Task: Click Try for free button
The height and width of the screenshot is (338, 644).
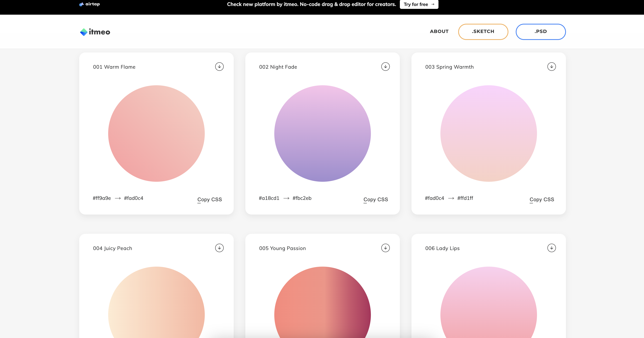Action: pyautogui.click(x=419, y=4)
